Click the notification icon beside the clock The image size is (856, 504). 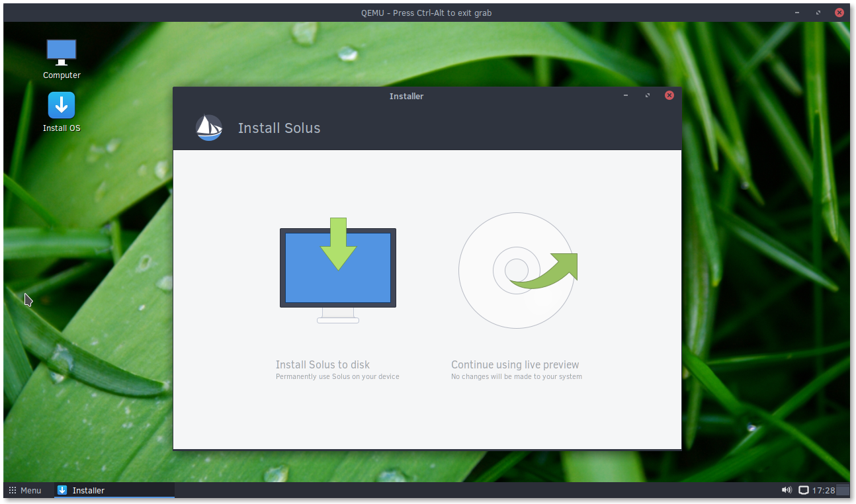coord(804,490)
